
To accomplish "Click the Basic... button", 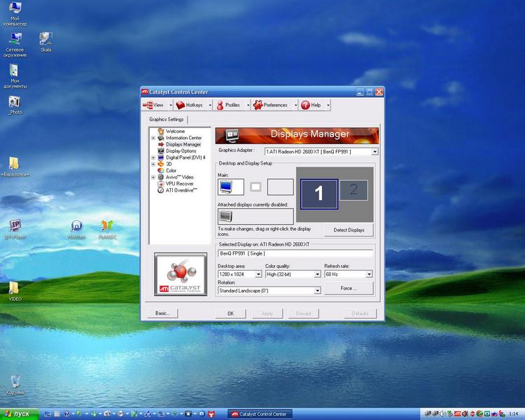I will tap(162, 314).
